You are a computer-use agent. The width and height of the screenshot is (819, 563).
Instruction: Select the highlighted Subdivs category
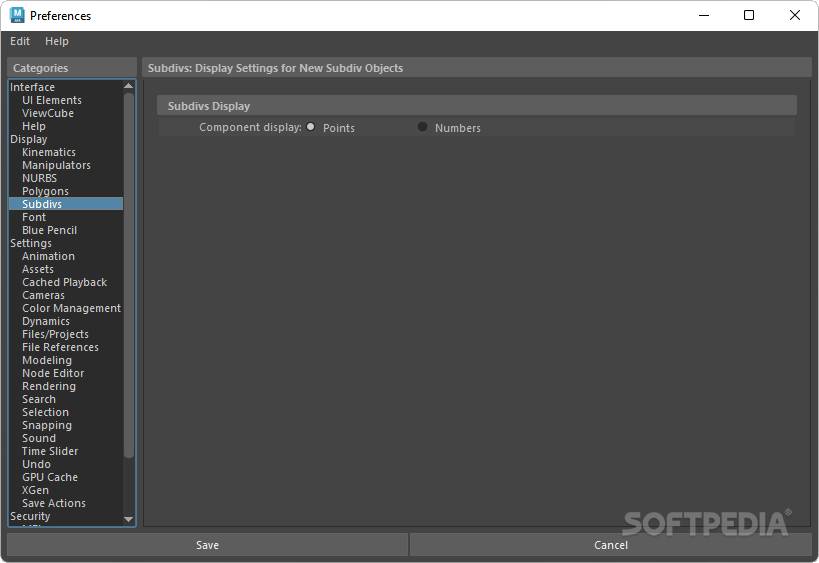pyautogui.click(x=66, y=204)
